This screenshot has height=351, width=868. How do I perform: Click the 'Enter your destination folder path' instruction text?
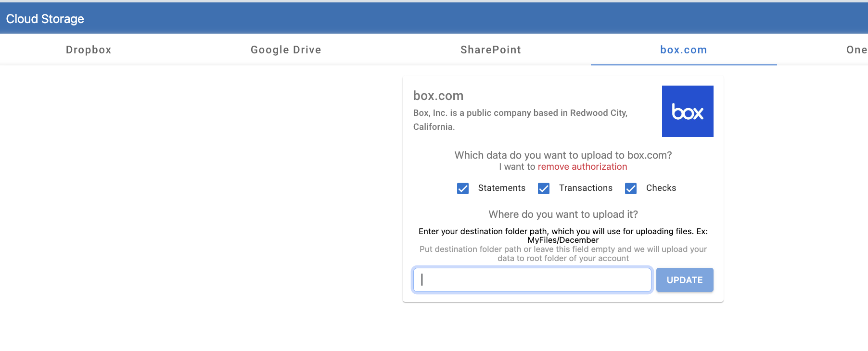[563, 236]
